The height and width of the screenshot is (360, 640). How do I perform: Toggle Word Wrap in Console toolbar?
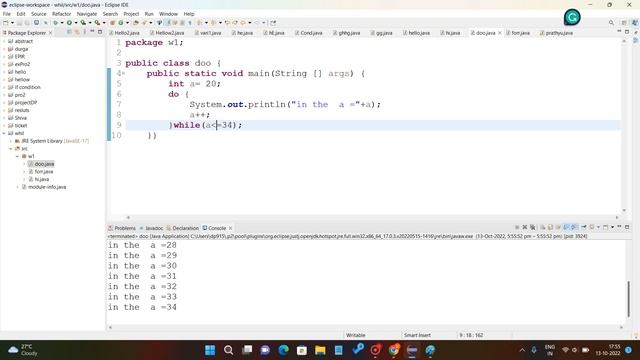[558, 227]
